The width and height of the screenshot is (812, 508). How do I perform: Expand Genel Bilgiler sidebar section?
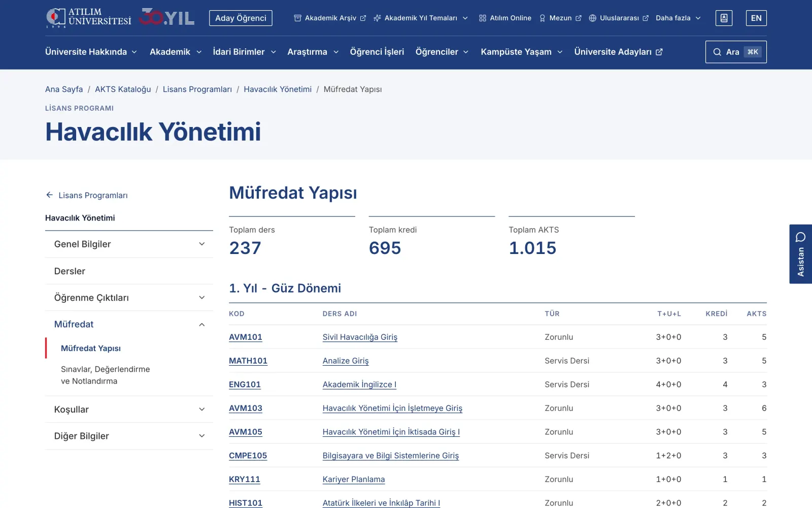pyautogui.click(x=129, y=244)
